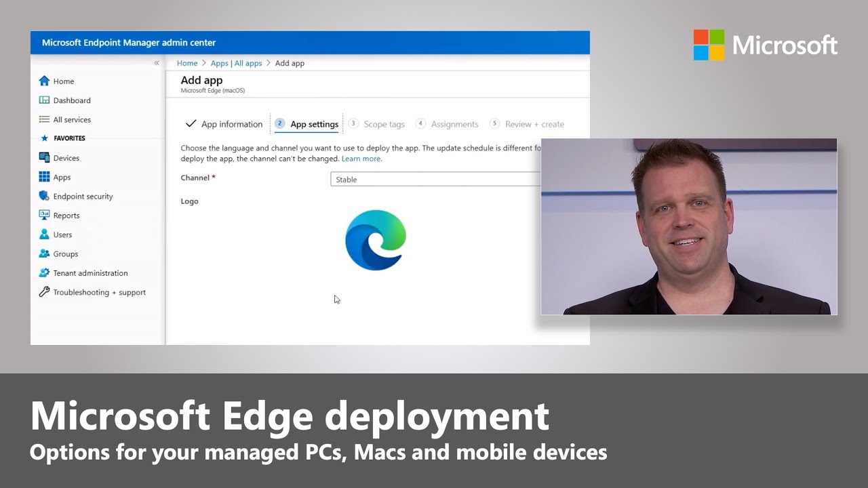Viewport: 868px width, 488px height.
Task: Open the Channel dropdown set to Stable
Action: point(435,180)
